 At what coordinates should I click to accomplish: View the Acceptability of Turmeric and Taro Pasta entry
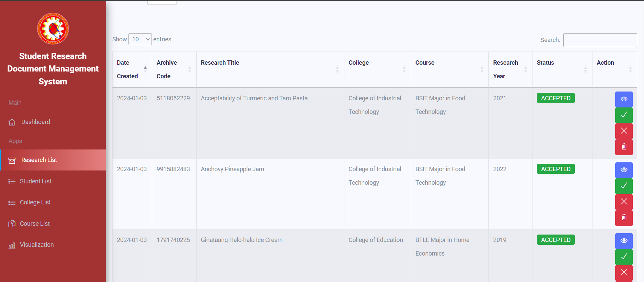tap(624, 99)
